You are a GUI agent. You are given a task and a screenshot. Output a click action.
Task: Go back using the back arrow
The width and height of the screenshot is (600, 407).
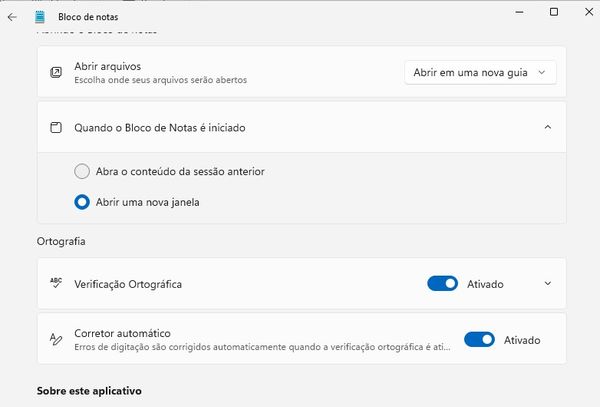12,17
